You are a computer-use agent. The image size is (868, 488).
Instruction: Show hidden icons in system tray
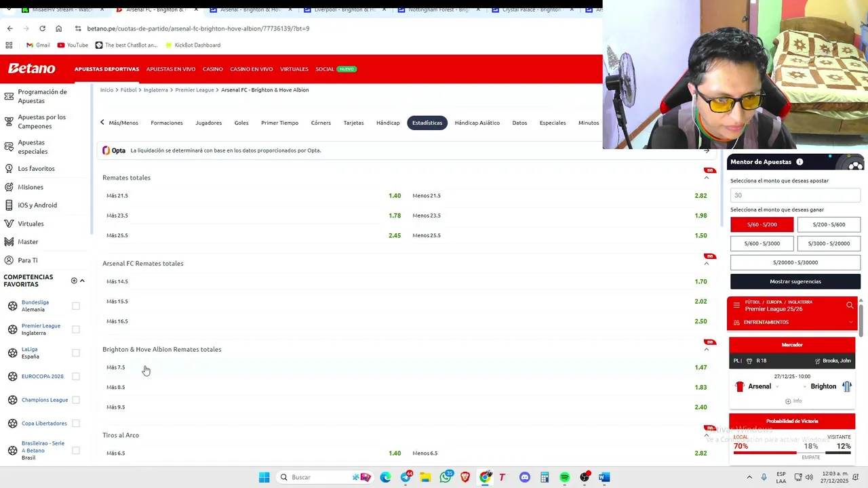(749, 477)
